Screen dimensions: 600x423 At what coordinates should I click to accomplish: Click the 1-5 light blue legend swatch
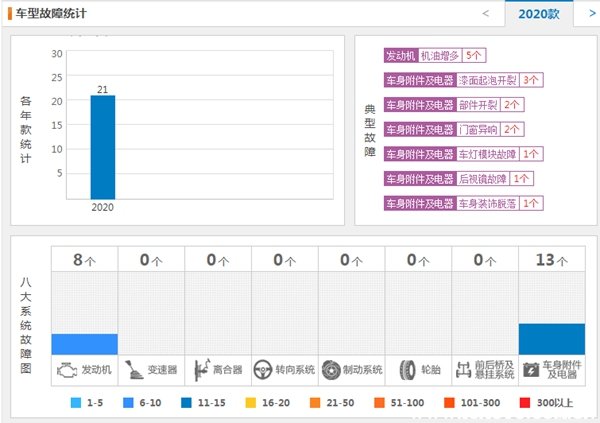click(77, 403)
